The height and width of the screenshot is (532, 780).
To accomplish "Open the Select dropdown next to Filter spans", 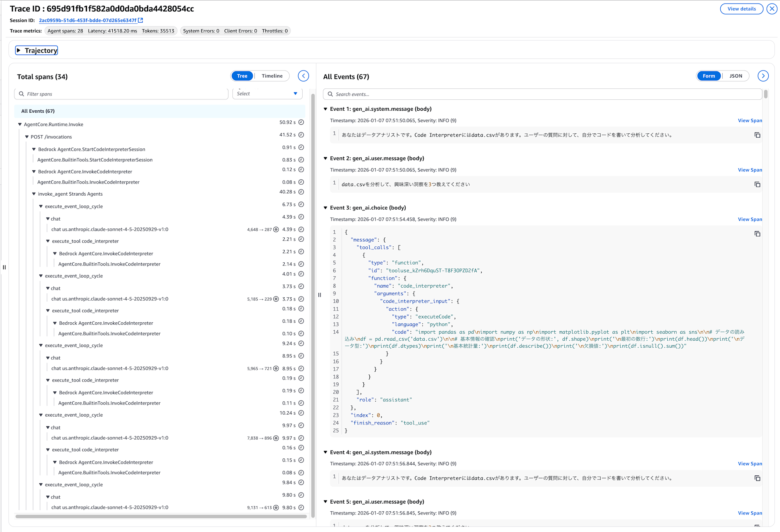I will [267, 94].
